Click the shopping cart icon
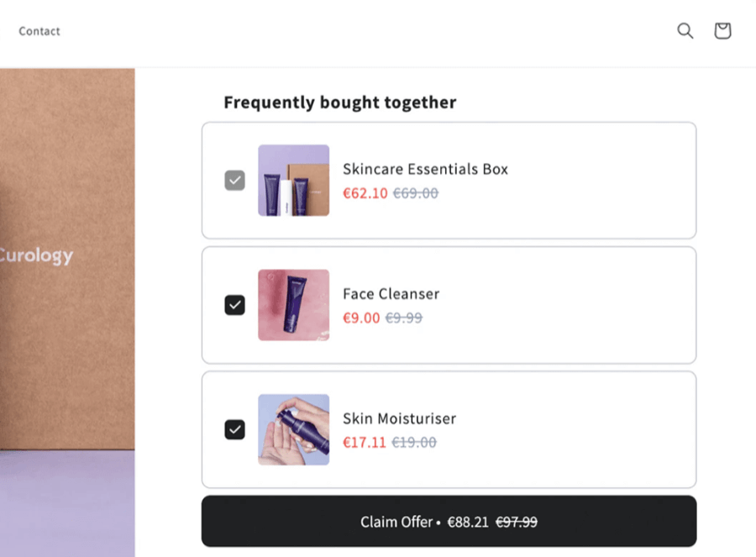 [x=722, y=30]
